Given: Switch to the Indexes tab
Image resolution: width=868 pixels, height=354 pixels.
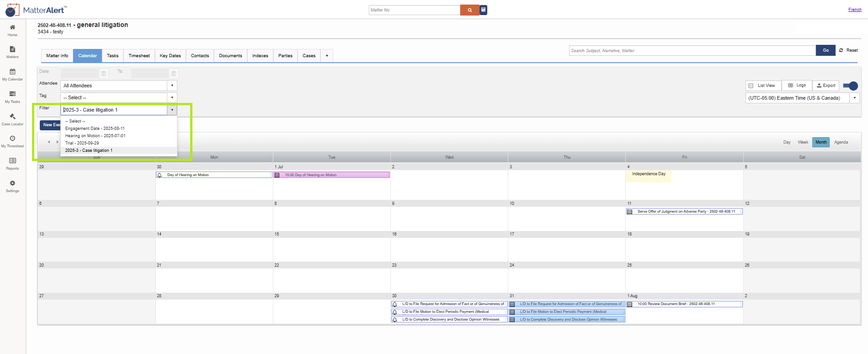Looking at the screenshot, I should tap(260, 56).
